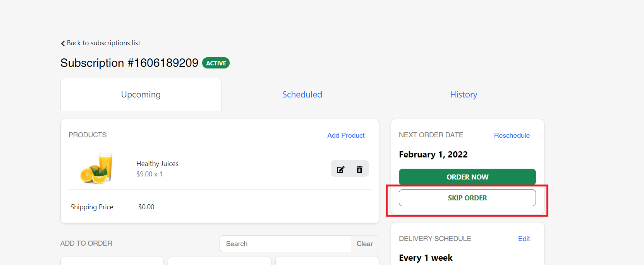Click the $0.00 shipping amount
The image size is (644, 265).
(x=146, y=207)
